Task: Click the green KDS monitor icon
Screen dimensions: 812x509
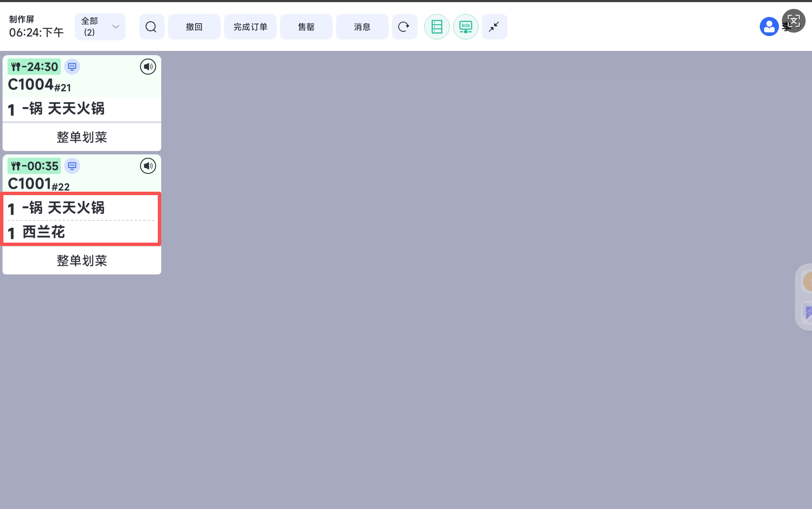Action: [x=465, y=27]
